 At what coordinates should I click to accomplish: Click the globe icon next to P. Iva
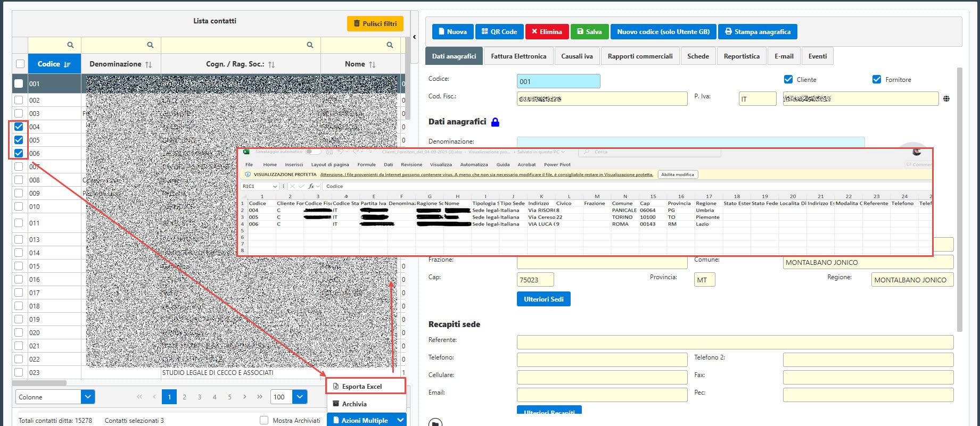tap(946, 99)
